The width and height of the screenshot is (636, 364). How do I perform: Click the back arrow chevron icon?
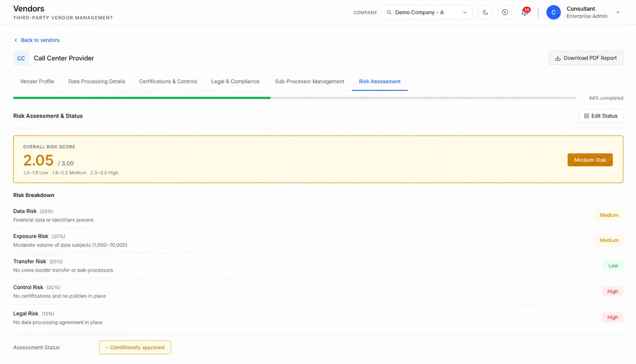coord(16,40)
